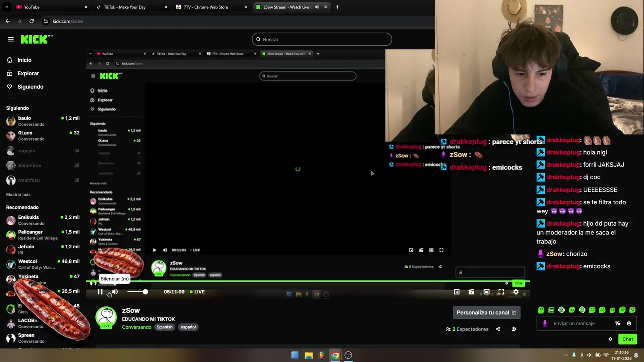Open rageylo's offline channel
Image resolution: width=644 pixels, height=362 pixels.
43,151
